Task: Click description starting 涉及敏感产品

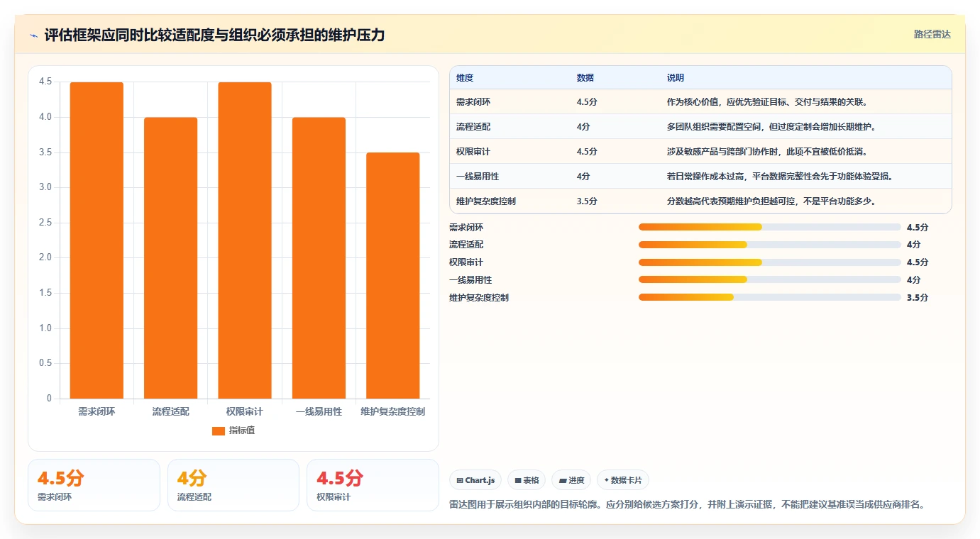Action: 768,152
